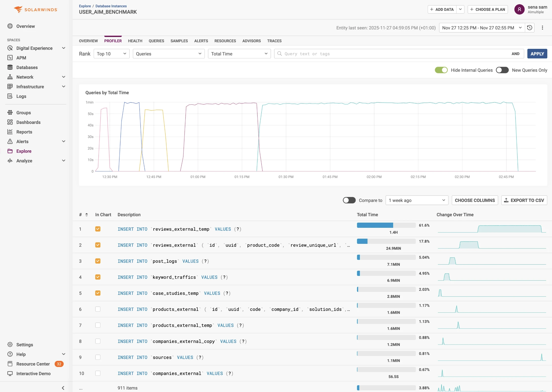Open the Queries grouping dropdown
Screen dimensions: 552x392
coord(169,53)
